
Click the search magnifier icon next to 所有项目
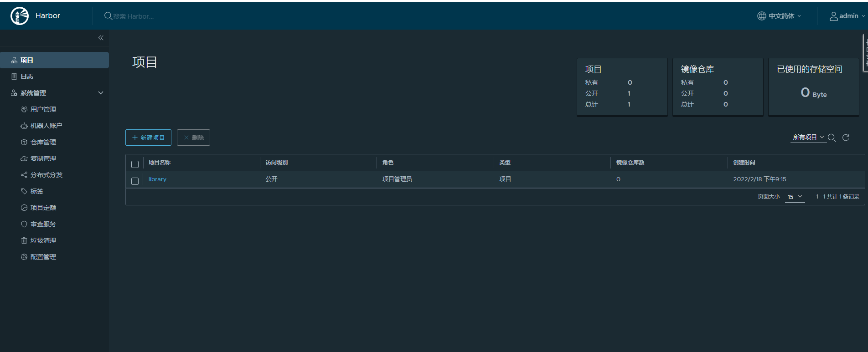point(832,138)
